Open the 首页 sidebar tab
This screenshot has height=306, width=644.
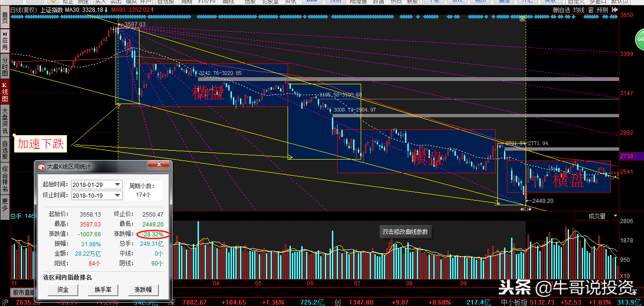click(x=5, y=18)
